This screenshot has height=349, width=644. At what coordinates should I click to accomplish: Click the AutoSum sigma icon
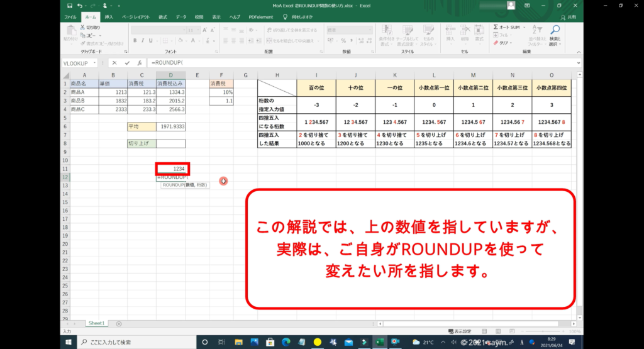pyautogui.click(x=496, y=28)
